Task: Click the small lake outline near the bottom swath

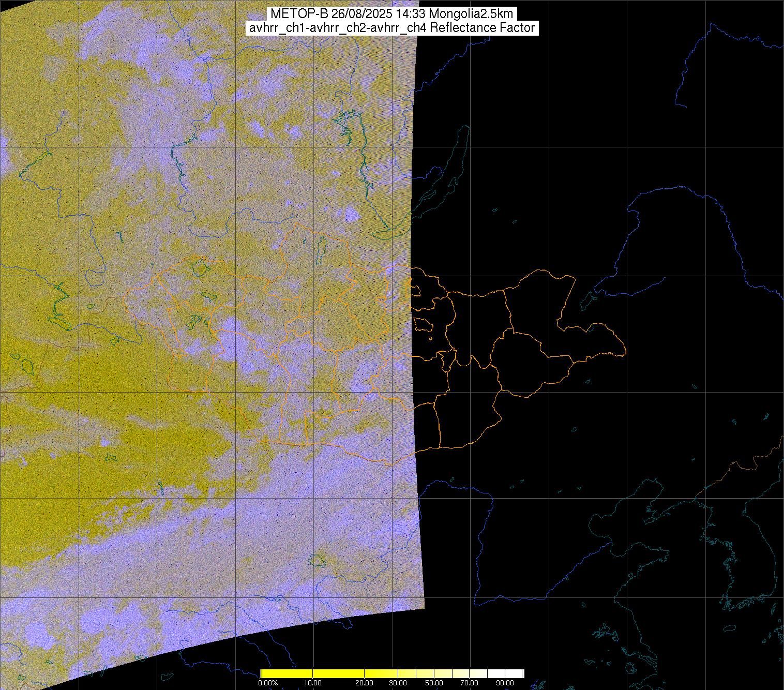Action: pos(315,560)
